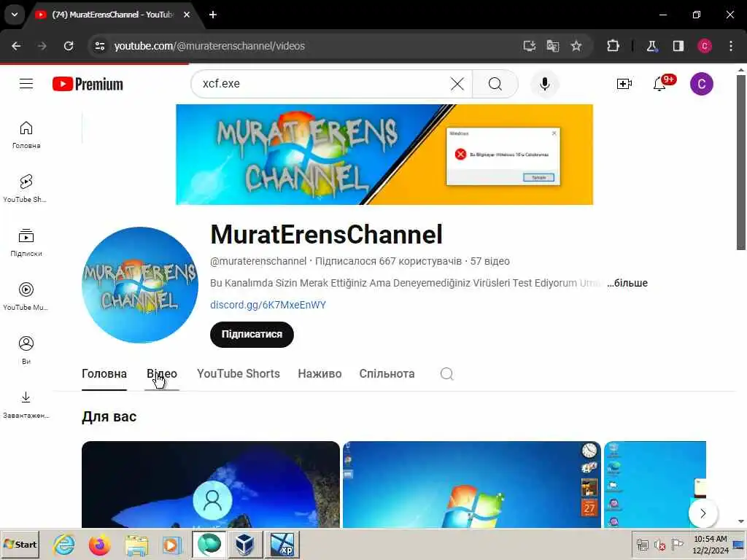
Task: Open the Ви profile sidebar item
Action: (26, 351)
